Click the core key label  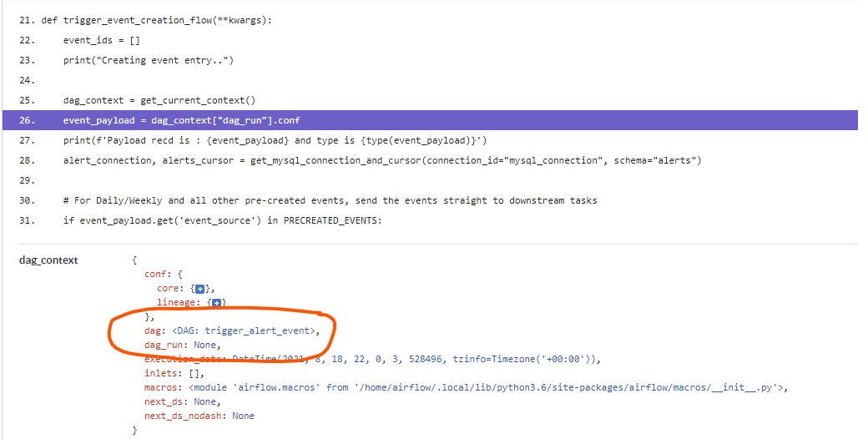(x=169, y=289)
